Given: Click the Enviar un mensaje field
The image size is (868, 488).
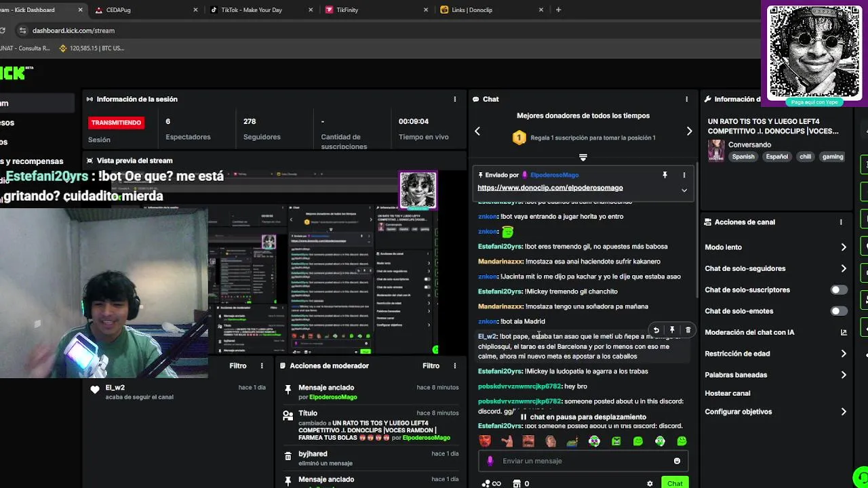Looking at the screenshot, I should point(583,461).
